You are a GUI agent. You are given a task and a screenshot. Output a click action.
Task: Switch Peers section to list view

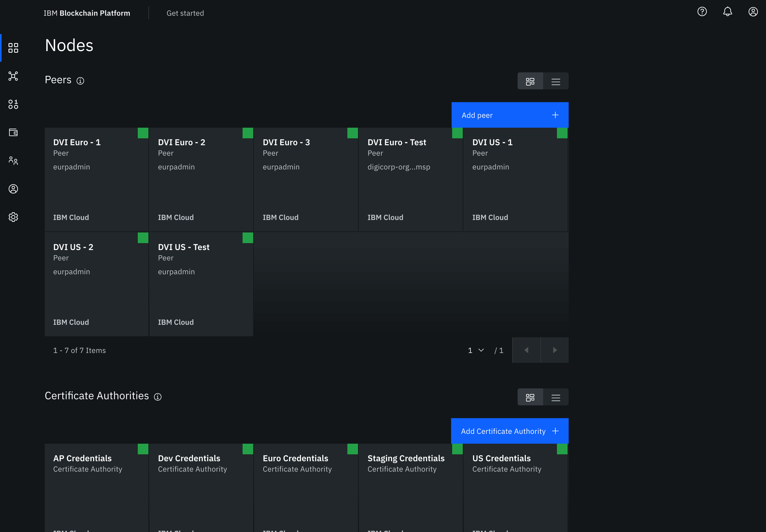click(556, 81)
